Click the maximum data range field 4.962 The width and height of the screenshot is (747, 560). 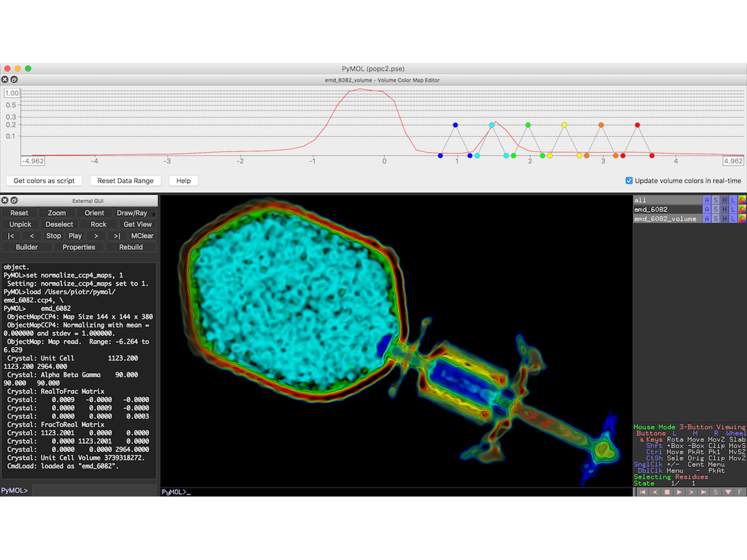point(733,161)
